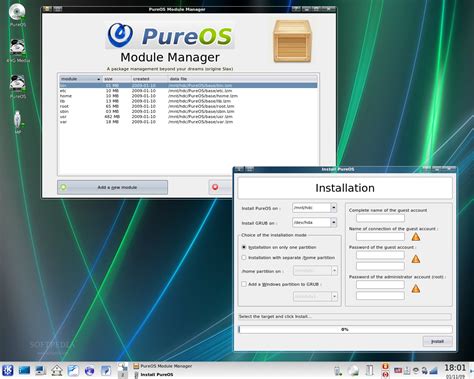Enable Add a Windows partition to GRUB
Screen dimensions: 474x379
[244, 284]
